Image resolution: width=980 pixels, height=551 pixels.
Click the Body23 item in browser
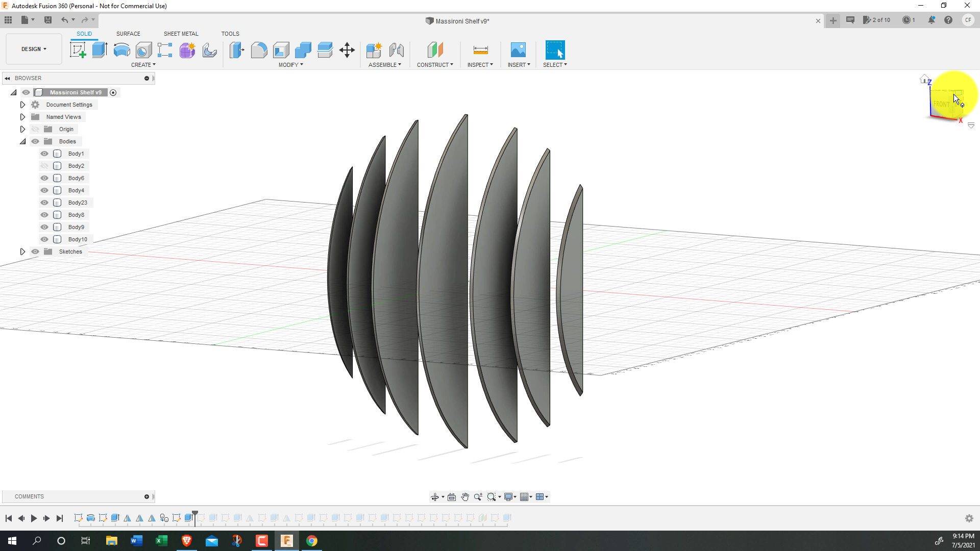click(78, 203)
